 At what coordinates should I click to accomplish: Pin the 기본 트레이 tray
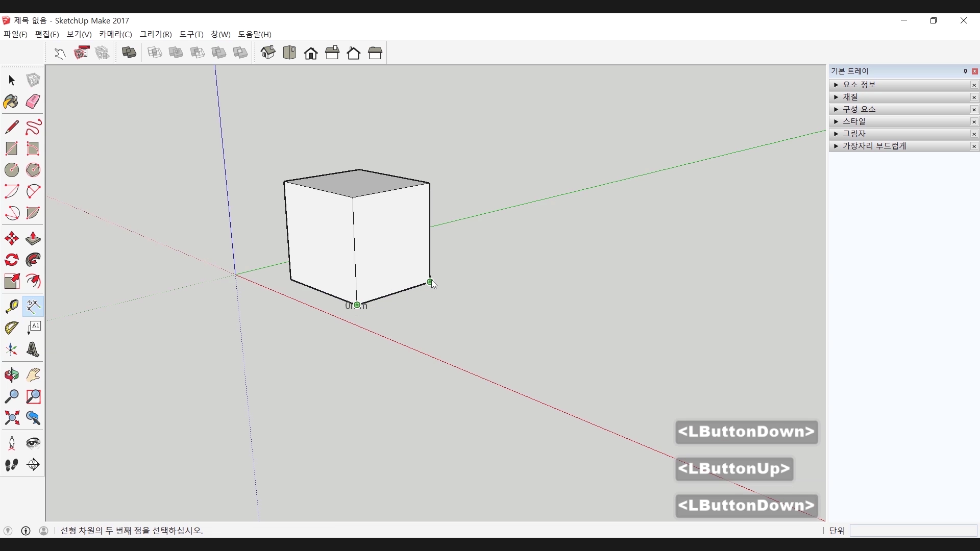coord(965,71)
